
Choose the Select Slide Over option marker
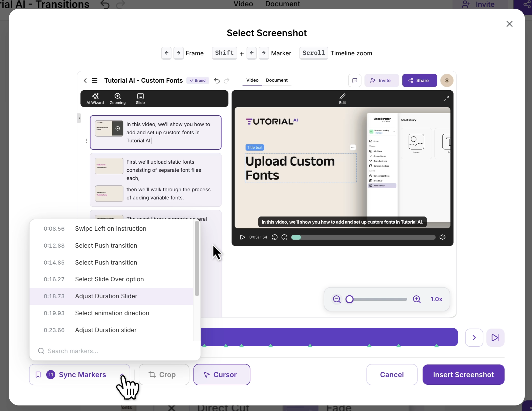pyautogui.click(x=109, y=279)
